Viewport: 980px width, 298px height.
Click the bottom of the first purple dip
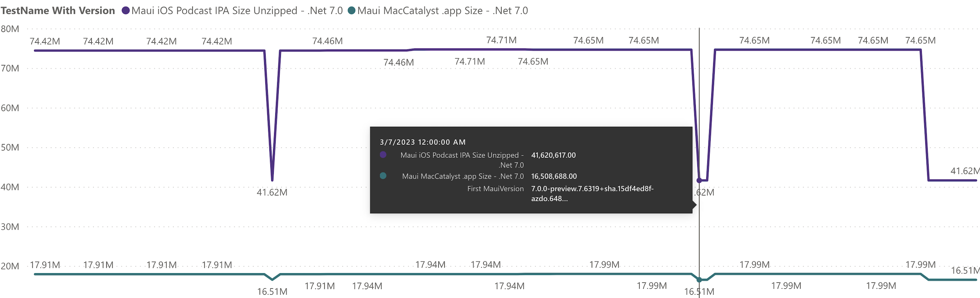272,180
